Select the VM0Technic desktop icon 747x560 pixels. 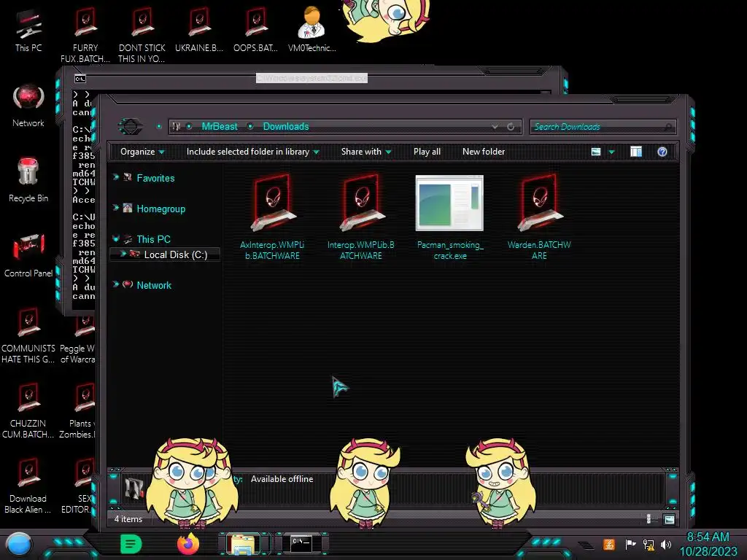point(312,30)
